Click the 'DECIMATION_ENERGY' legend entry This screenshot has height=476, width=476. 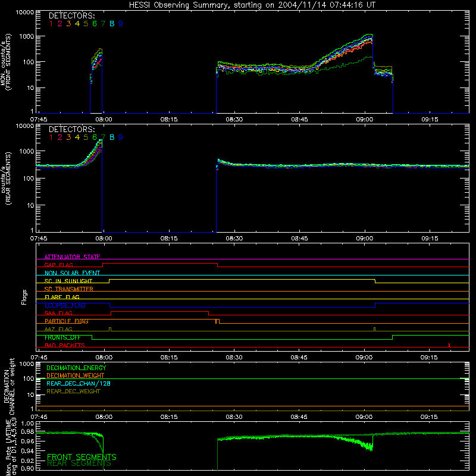click(76, 368)
